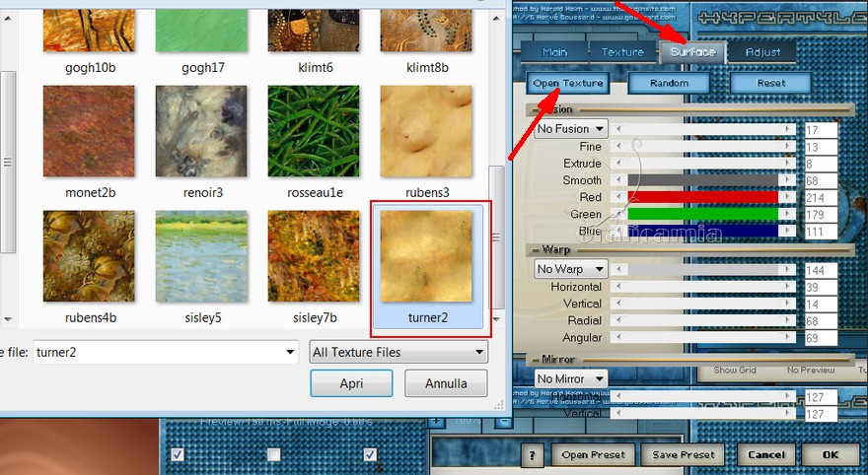This screenshot has width=868, height=475.
Task: Toggle the No Preview option
Action: (811, 370)
